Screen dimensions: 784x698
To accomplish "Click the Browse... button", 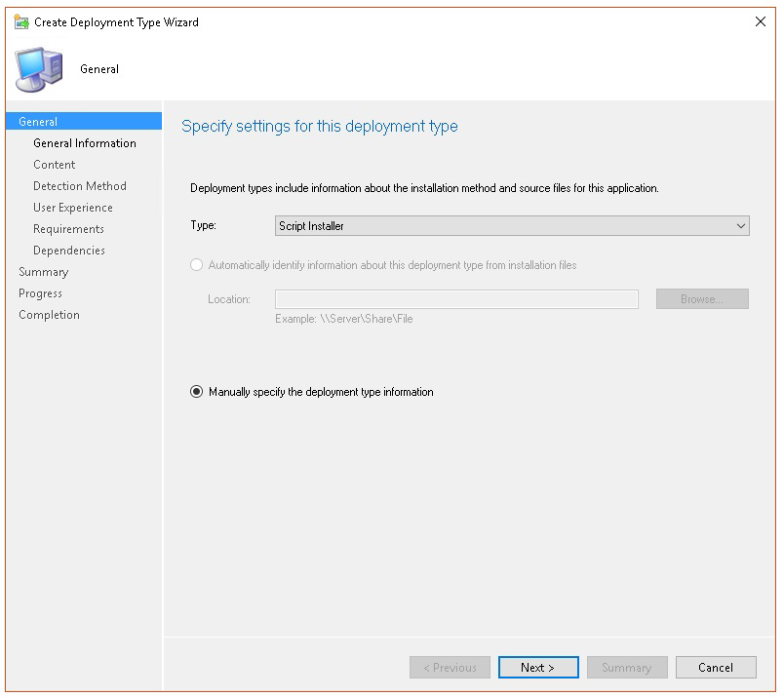I will pos(702,299).
